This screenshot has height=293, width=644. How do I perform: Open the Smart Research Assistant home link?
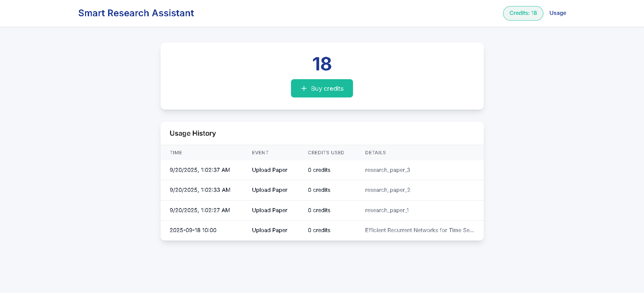click(136, 13)
